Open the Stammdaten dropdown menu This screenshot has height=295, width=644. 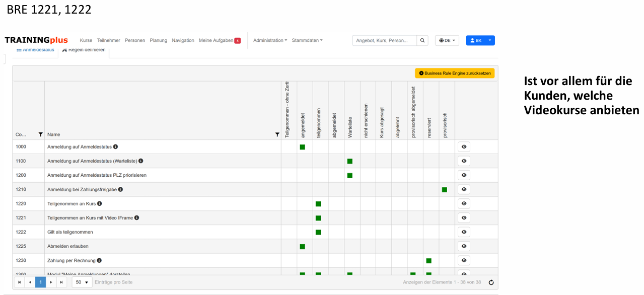[307, 40]
